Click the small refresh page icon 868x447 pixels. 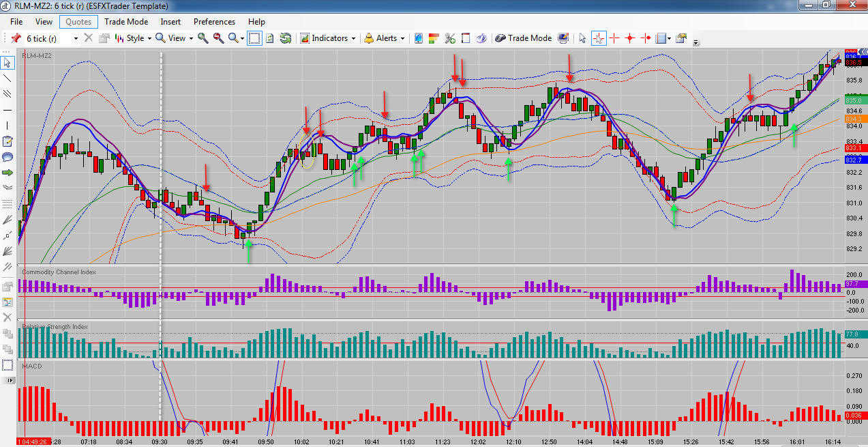(x=270, y=38)
